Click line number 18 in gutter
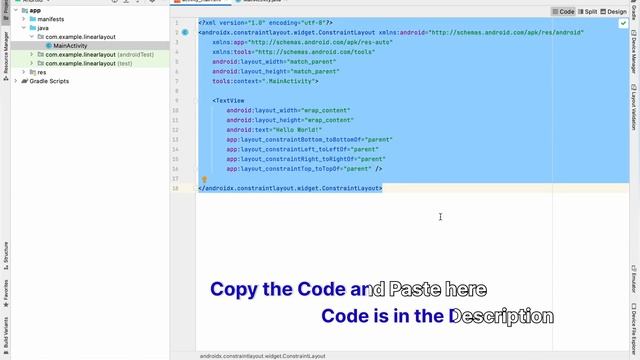 [x=175, y=188]
